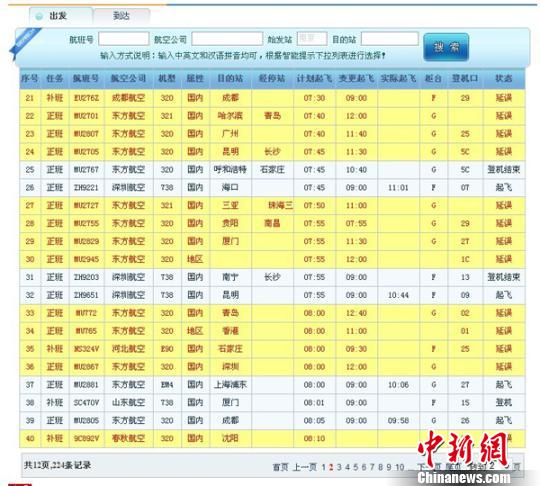Click 深圳 destination in row 36

click(x=230, y=367)
